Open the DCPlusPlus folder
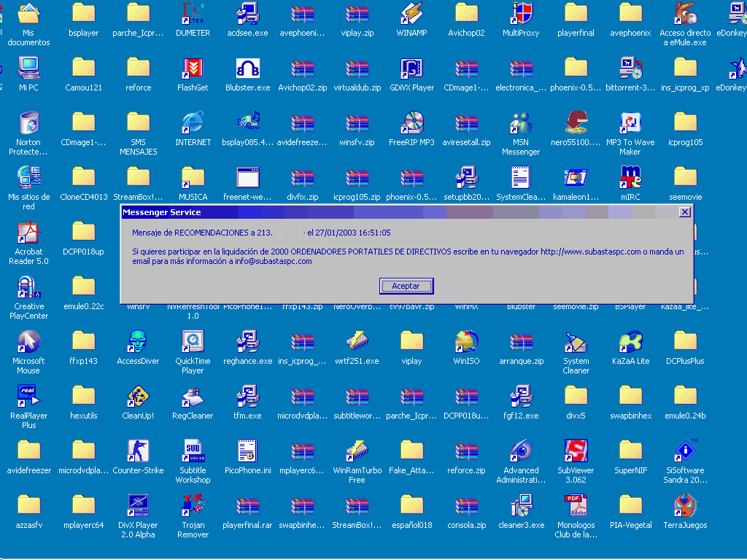The height and width of the screenshot is (560, 747). [x=685, y=342]
